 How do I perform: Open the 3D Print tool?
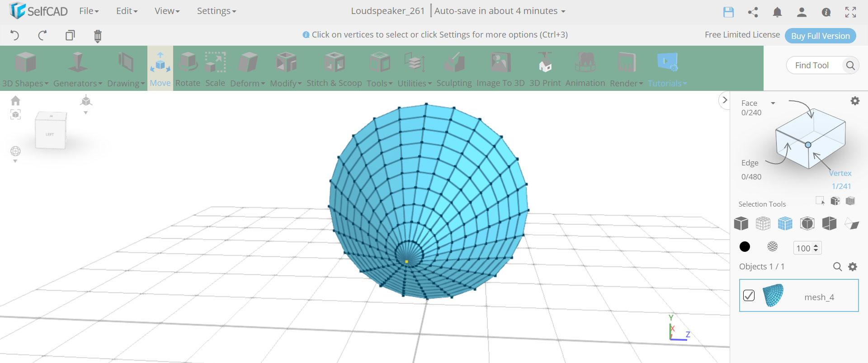[x=545, y=69]
